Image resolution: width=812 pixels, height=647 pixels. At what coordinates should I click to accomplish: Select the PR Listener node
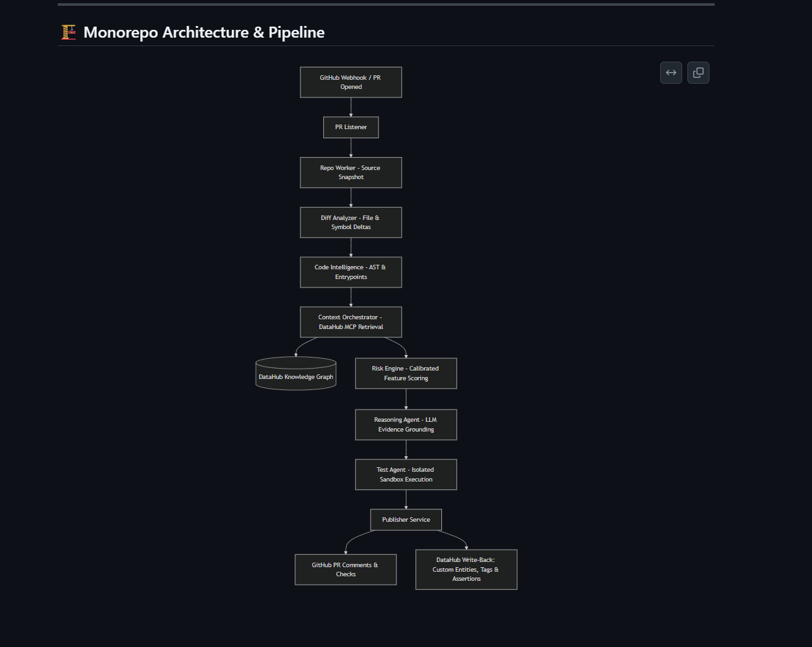pos(351,127)
